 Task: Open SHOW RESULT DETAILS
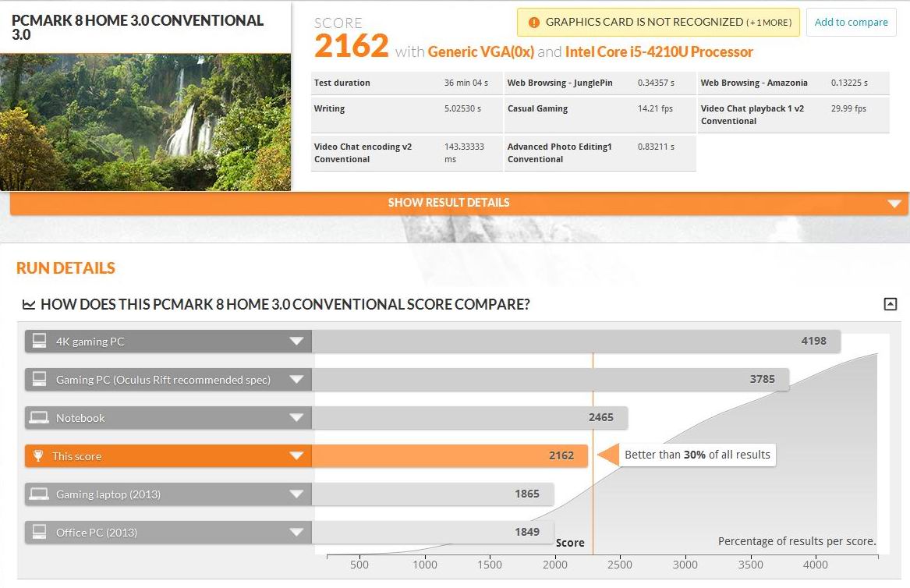[459, 204]
